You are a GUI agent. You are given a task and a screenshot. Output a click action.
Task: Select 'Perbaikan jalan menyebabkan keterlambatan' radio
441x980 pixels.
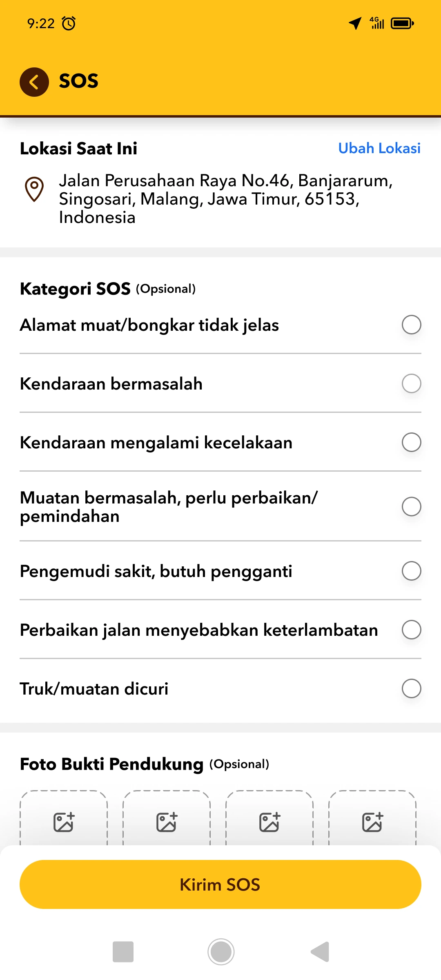411,630
